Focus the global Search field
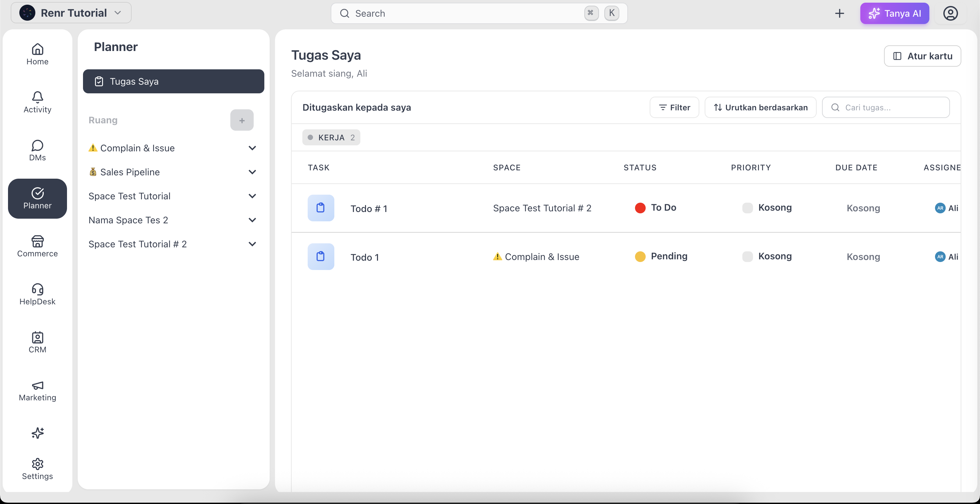The height and width of the screenshot is (504, 980). 479,13
